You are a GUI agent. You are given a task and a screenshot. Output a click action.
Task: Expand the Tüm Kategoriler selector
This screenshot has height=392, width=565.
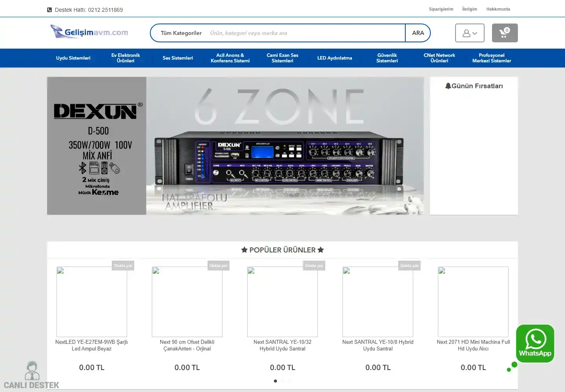click(x=181, y=33)
